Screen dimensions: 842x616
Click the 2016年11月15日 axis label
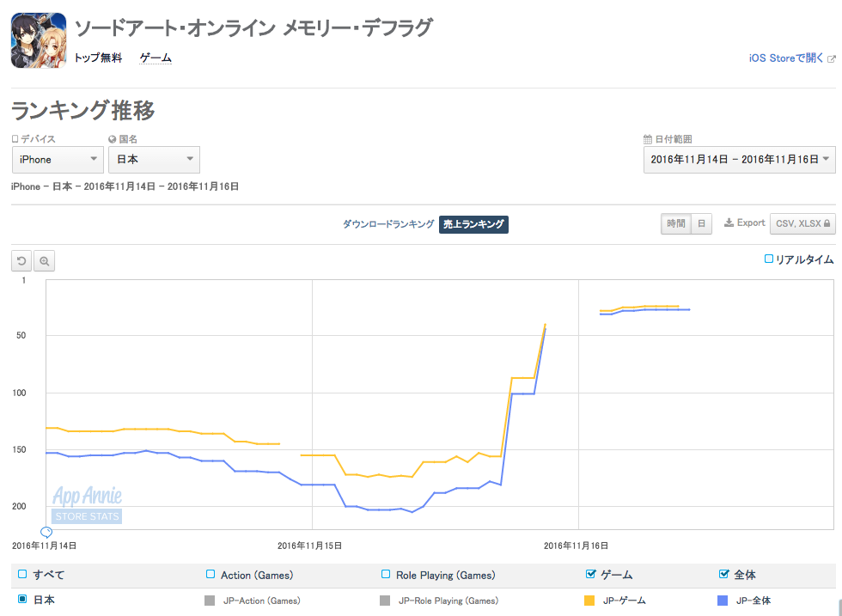tap(310, 546)
